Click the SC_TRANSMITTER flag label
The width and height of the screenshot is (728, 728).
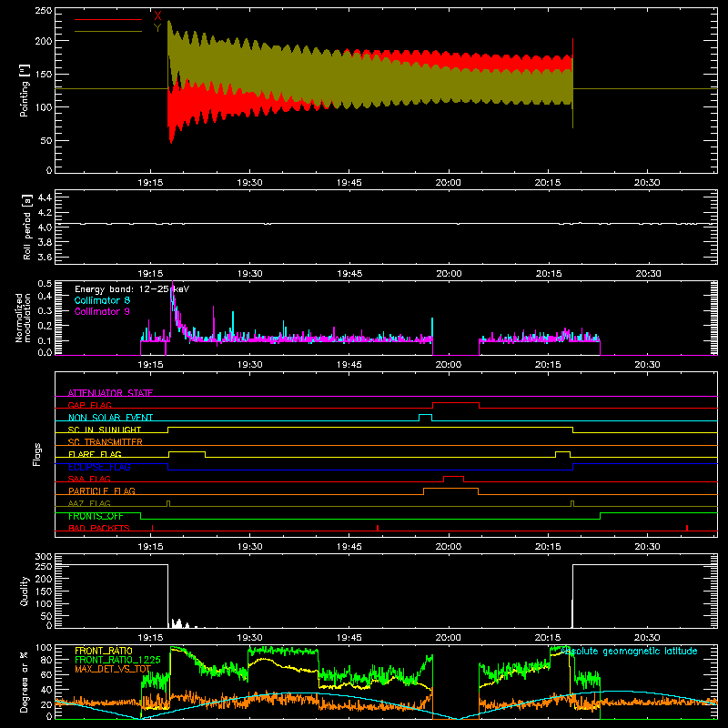coord(106,441)
